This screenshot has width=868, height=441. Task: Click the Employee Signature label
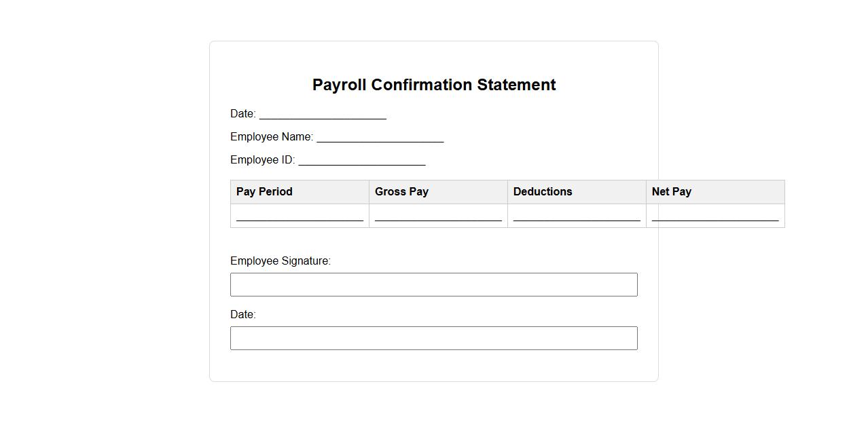pyautogui.click(x=281, y=261)
